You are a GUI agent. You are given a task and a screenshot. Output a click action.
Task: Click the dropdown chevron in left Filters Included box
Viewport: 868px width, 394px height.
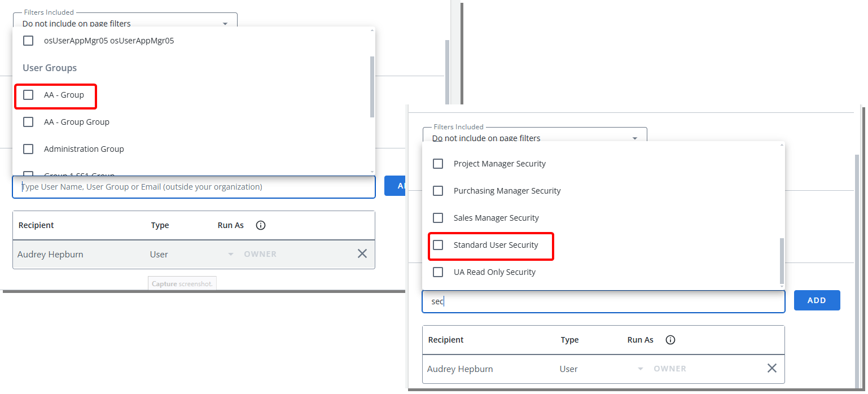pos(225,23)
